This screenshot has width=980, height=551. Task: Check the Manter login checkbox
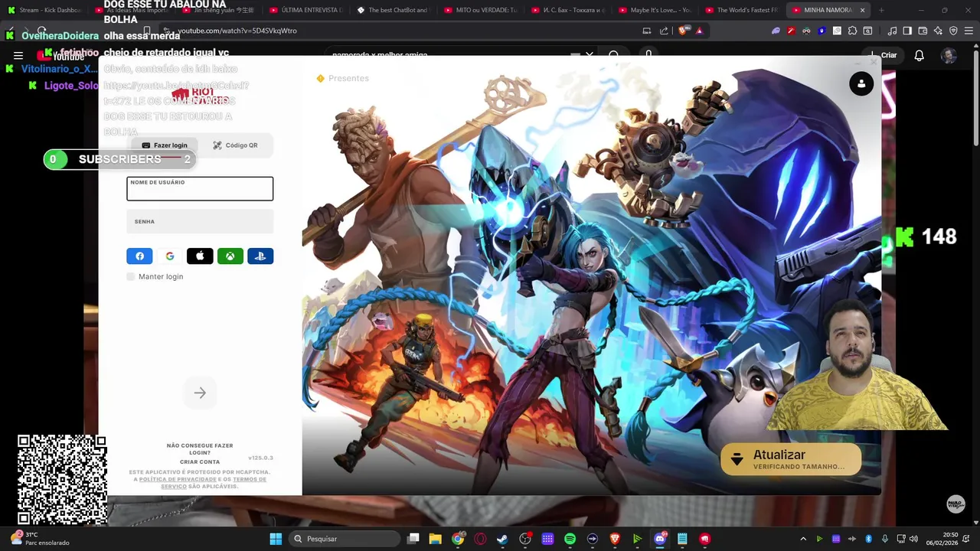(x=131, y=276)
